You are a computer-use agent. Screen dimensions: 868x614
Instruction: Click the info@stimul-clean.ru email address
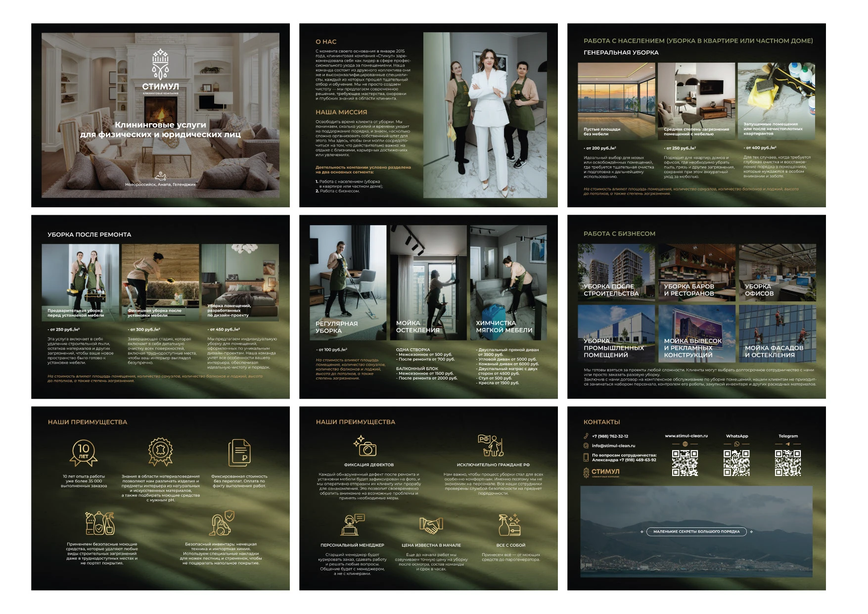(x=613, y=445)
